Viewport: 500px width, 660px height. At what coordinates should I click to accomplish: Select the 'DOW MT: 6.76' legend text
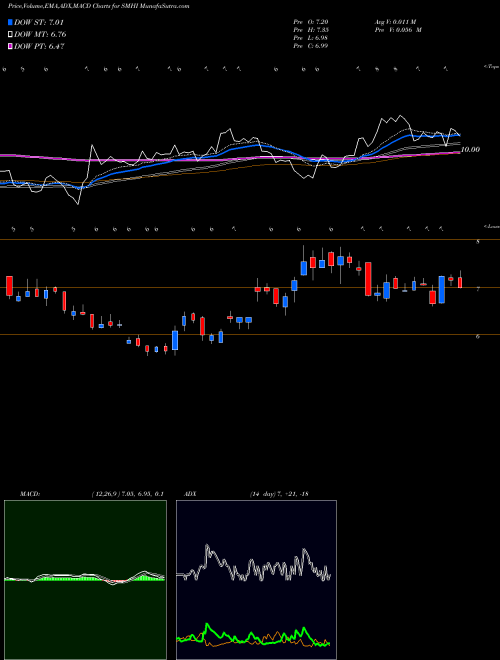(x=40, y=34)
